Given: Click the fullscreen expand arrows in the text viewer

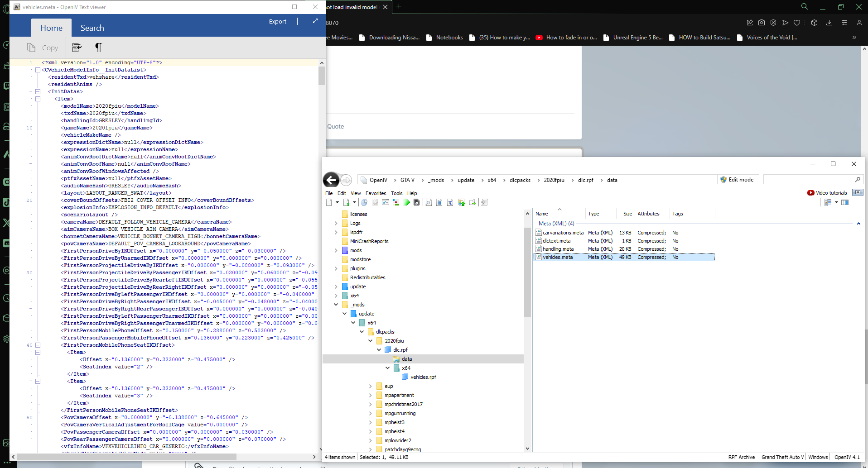Looking at the screenshot, I should click(x=315, y=21).
